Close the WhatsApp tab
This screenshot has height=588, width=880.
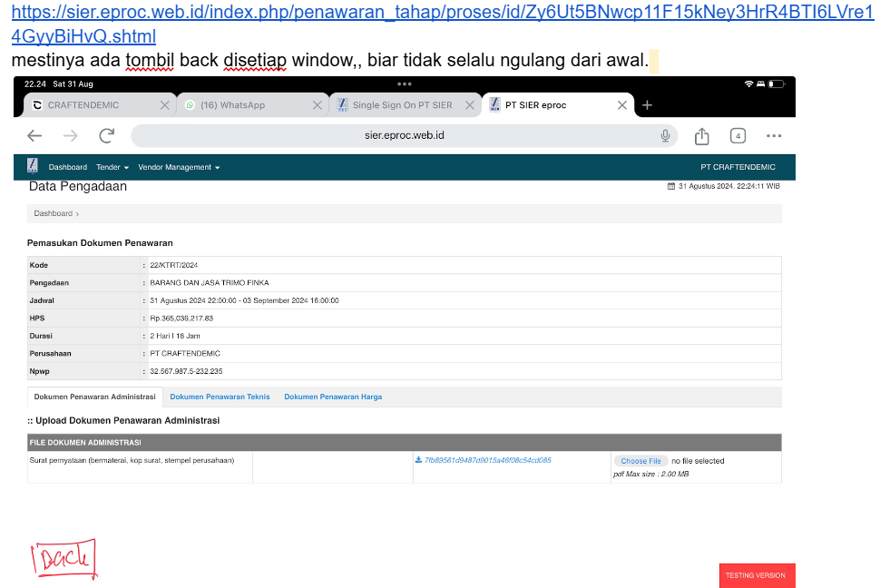coord(318,105)
